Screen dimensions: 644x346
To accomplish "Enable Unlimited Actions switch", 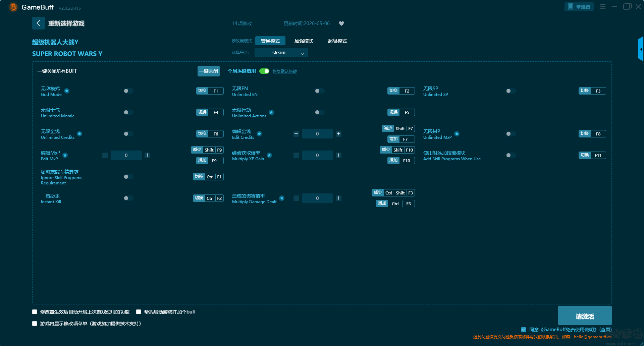I will 320,112.
